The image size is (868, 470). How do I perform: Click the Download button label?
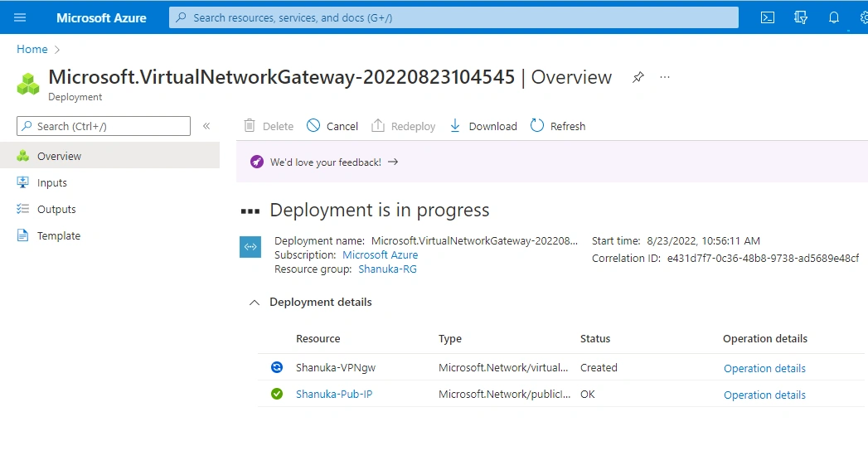tap(492, 126)
